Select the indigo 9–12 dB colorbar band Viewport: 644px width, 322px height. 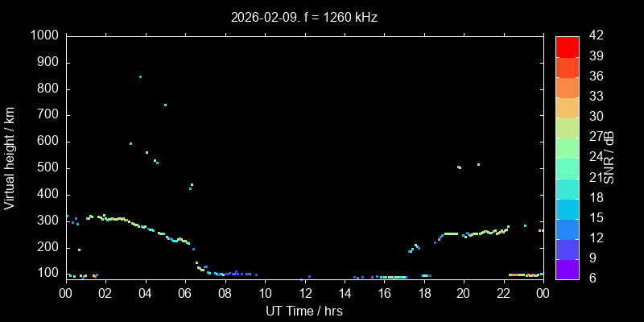pyautogui.click(x=567, y=250)
